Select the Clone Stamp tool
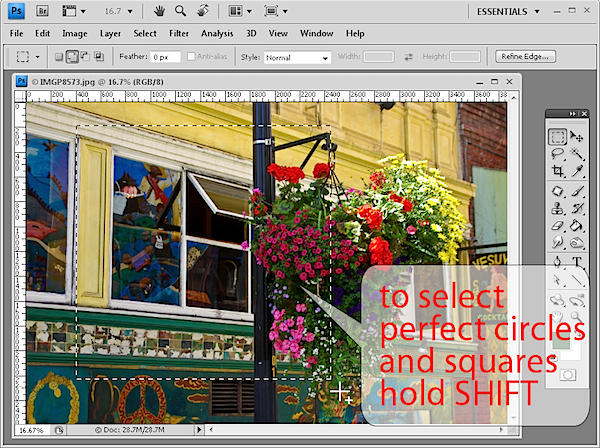This screenshot has height=448, width=600. (x=557, y=208)
